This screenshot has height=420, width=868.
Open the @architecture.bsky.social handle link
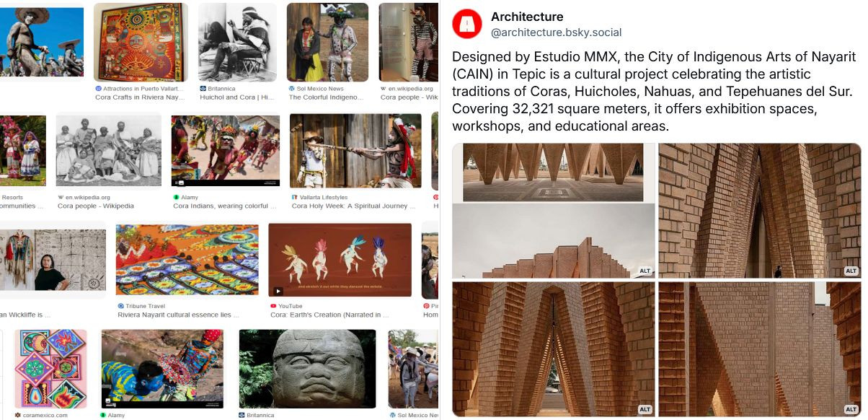pyautogui.click(x=556, y=32)
